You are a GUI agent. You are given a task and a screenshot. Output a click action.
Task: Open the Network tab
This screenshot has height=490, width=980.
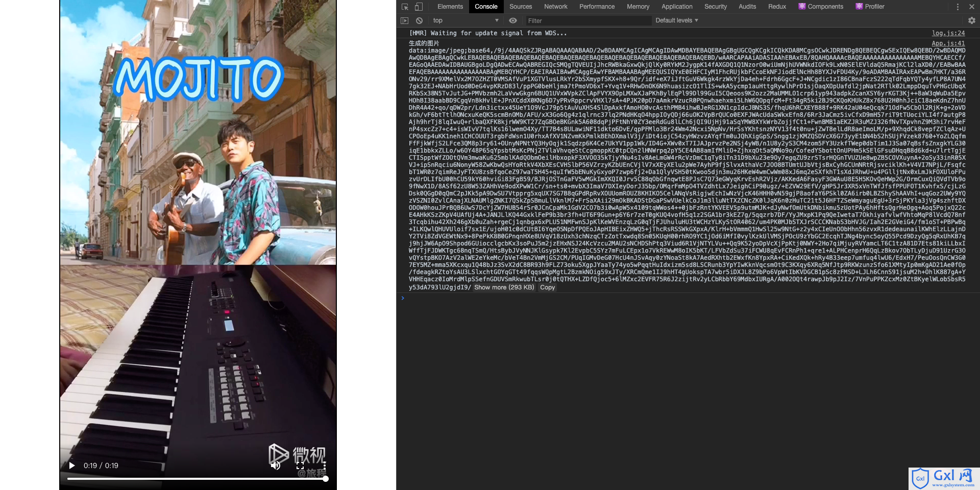coord(556,7)
